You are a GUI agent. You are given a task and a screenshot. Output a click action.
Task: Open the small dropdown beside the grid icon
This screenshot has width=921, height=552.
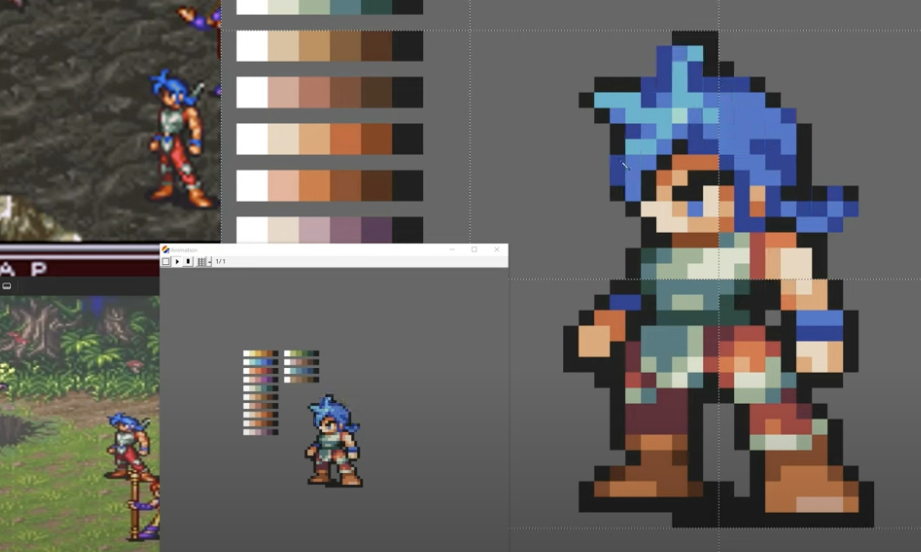tap(210, 262)
